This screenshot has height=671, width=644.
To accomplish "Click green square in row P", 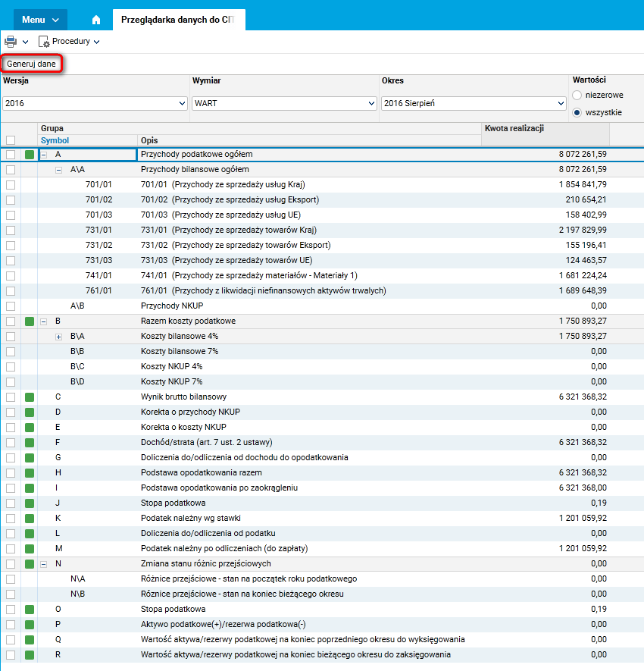I will [30, 625].
